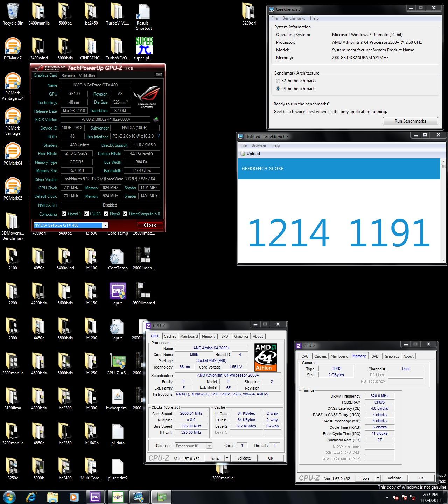The width and height of the screenshot is (448, 504).
Task: Click OK in CPU-Z Memory window
Action: [x=421, y=478]
